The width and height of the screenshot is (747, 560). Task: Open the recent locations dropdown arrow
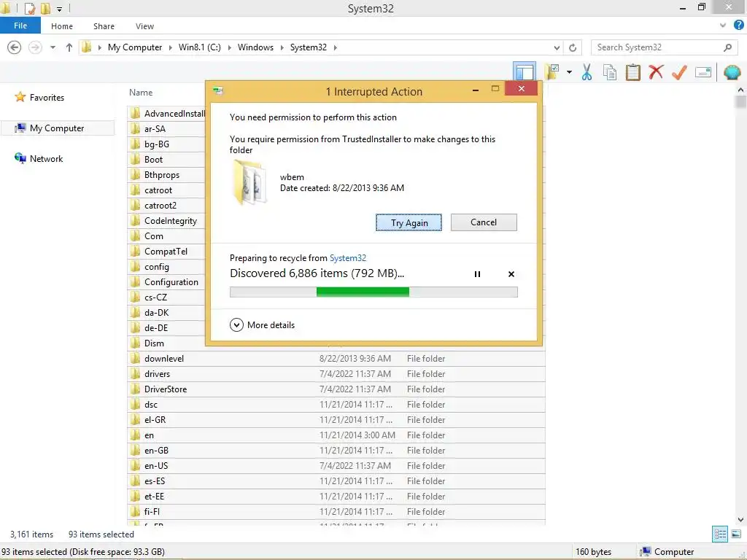coord(53,47)
